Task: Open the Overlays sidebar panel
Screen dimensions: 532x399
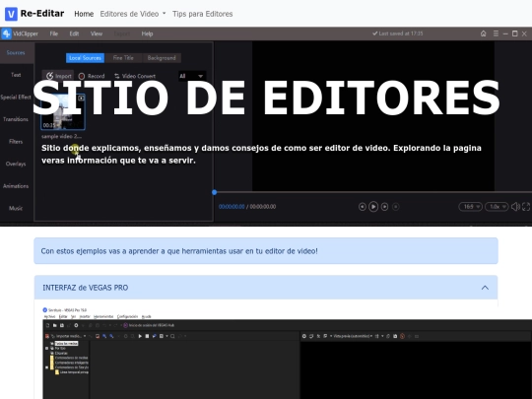Action: click(x=16, y=164)
